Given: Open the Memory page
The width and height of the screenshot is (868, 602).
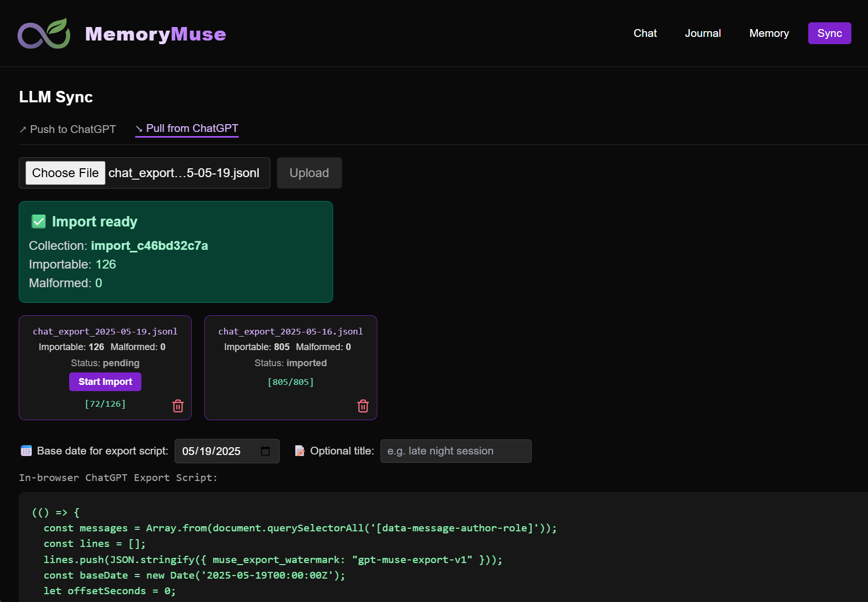Looking at the screenshot, I should tap(769, 33).
